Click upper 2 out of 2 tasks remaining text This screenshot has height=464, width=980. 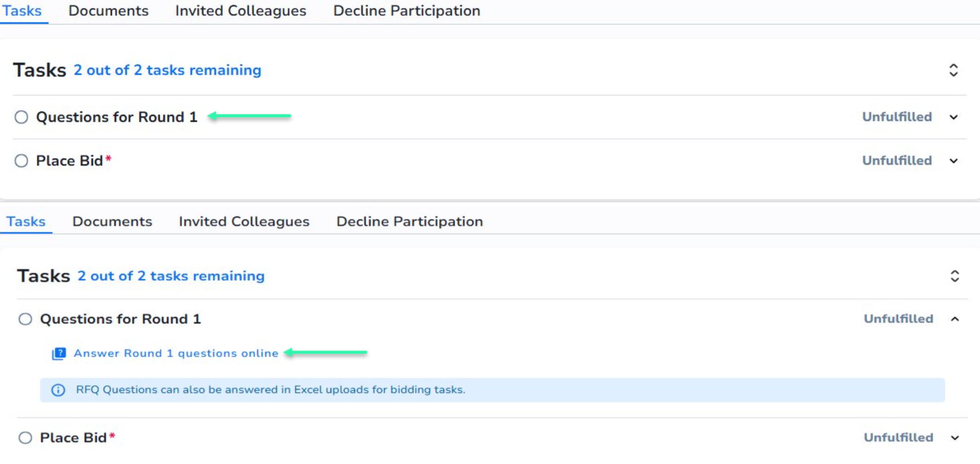[167, 70]
